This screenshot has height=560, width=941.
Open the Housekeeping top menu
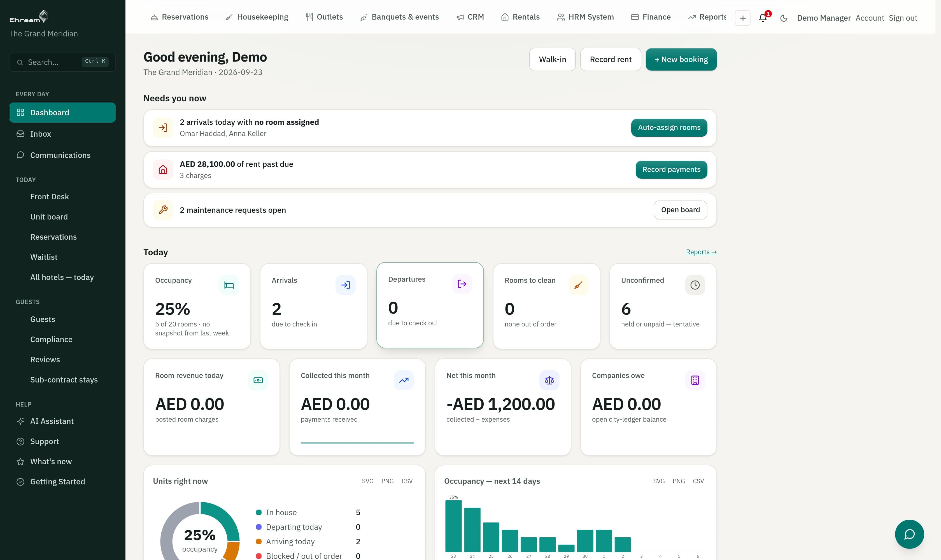[257, 17]
